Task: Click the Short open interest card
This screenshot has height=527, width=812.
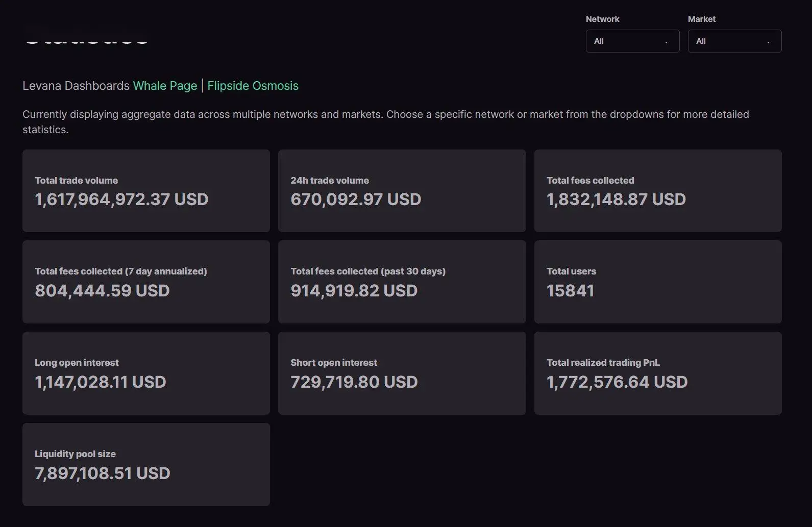Action: [x=402, y=373]
